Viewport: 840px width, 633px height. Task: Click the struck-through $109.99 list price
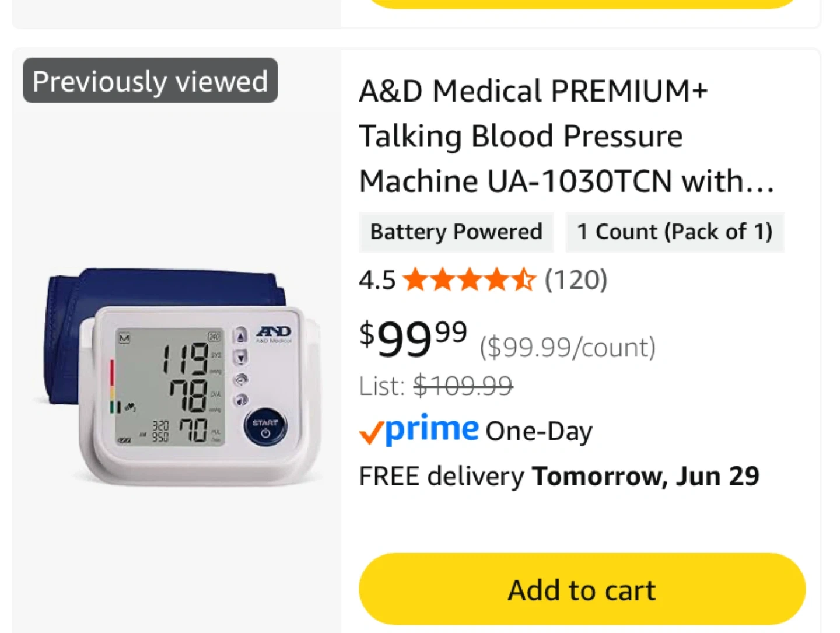pyautogui.click(x=463, y=386)
